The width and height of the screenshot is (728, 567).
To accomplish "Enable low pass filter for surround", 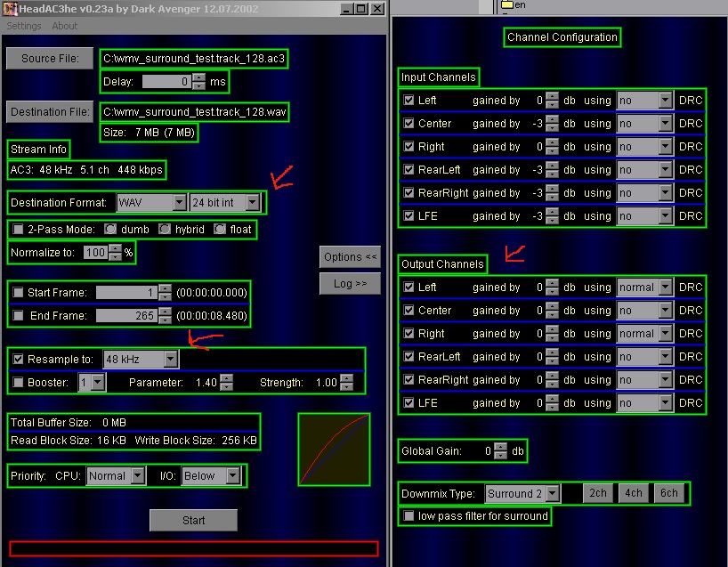I will (408, 516).
